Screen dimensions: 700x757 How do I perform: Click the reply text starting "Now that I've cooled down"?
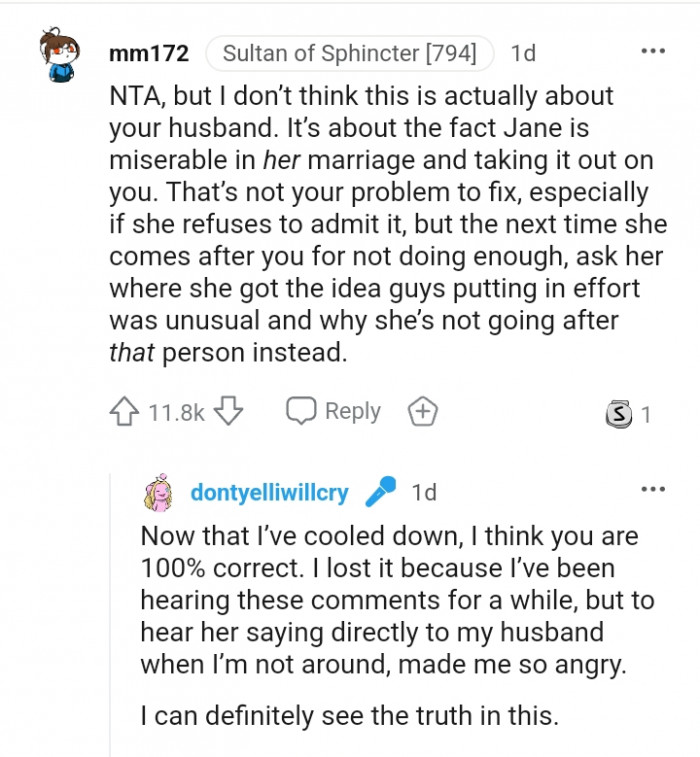pyautogui.click(x=388, y=600)
